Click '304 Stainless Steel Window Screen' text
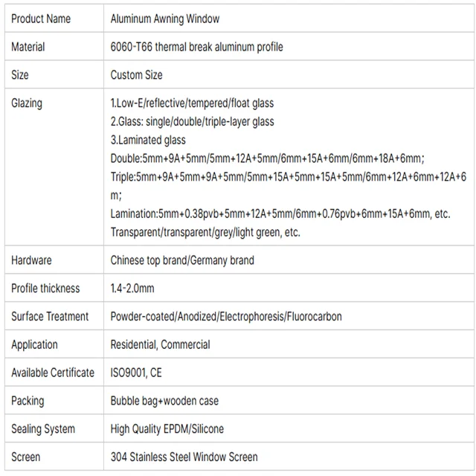This screenshot has height=476, width=476. [184, 457]
